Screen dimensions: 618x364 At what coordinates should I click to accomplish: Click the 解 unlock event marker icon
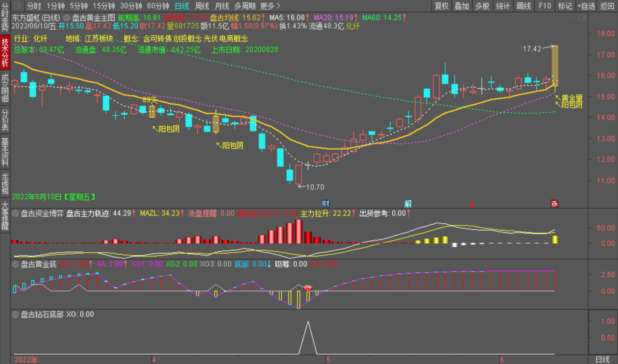coord(408,203)
